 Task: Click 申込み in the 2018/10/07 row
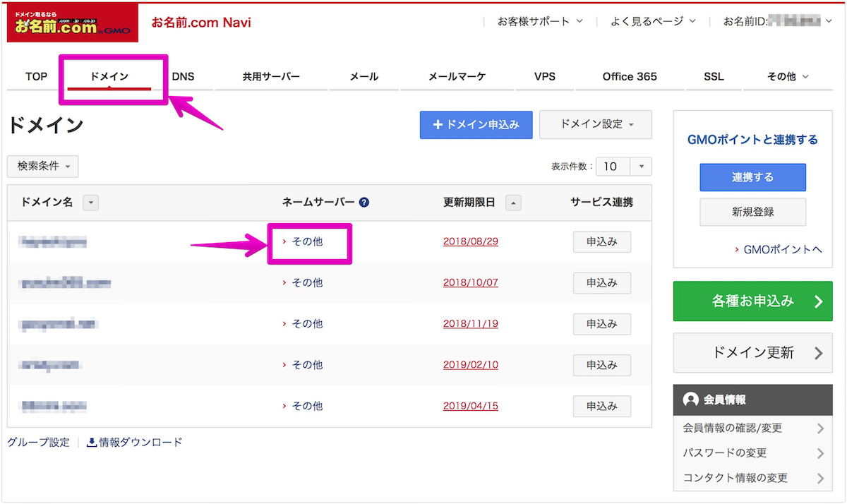click(x=602, y=282)
